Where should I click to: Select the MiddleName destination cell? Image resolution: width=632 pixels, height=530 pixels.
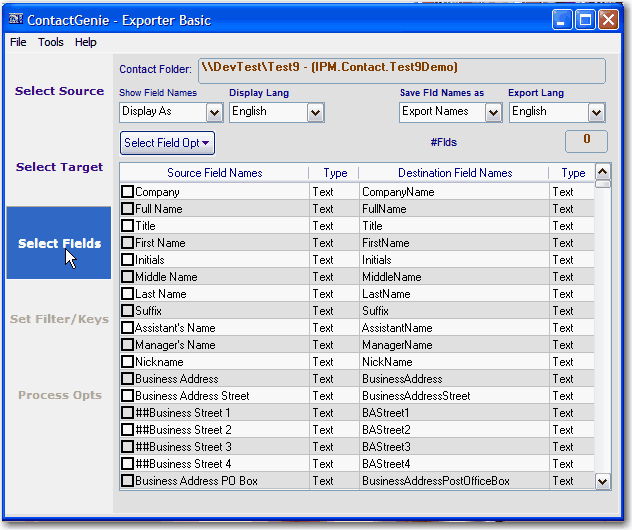tap(454, 277)
